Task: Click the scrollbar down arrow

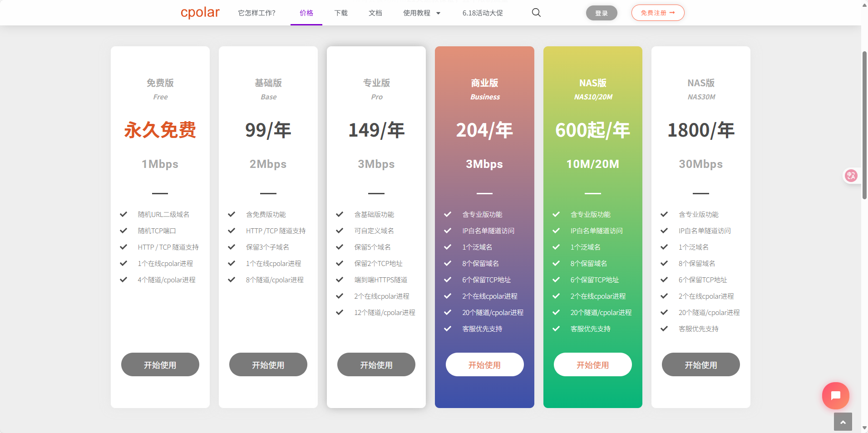Action: click(x=864, y=428)
